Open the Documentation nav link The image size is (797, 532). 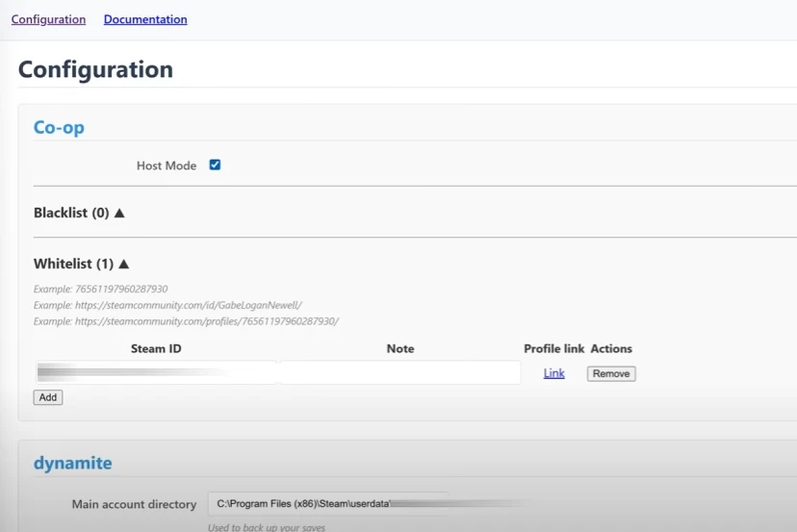[145, 19]
